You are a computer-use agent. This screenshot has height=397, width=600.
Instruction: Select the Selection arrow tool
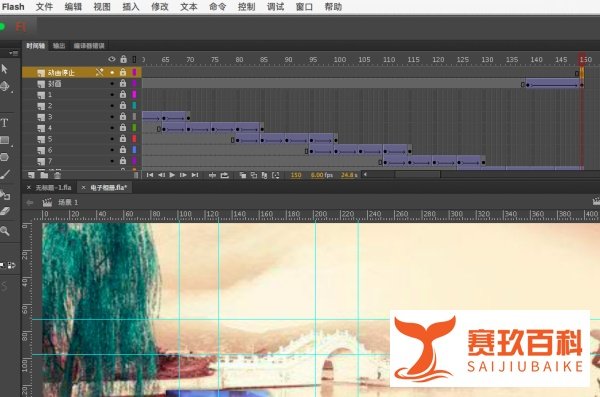[x=5, y=69]
